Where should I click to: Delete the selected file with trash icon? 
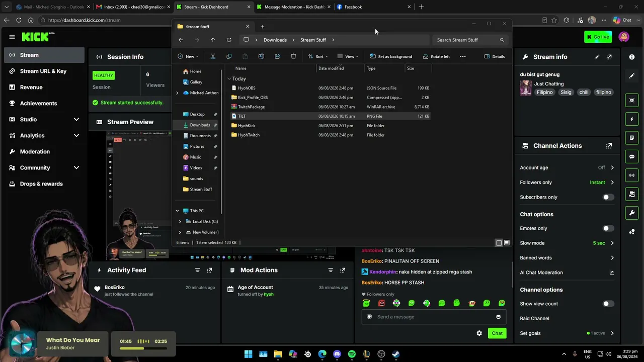[x=293, y=56]
